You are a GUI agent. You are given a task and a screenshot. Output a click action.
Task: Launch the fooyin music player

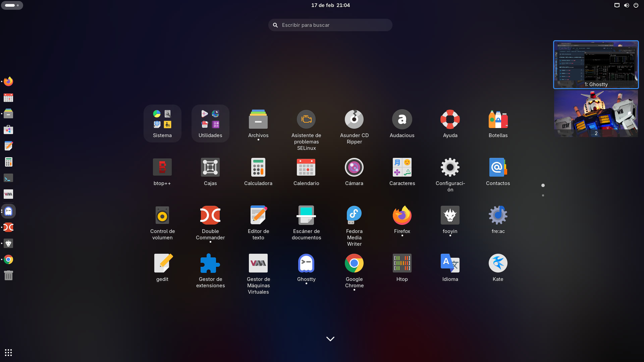click(450, 215)
